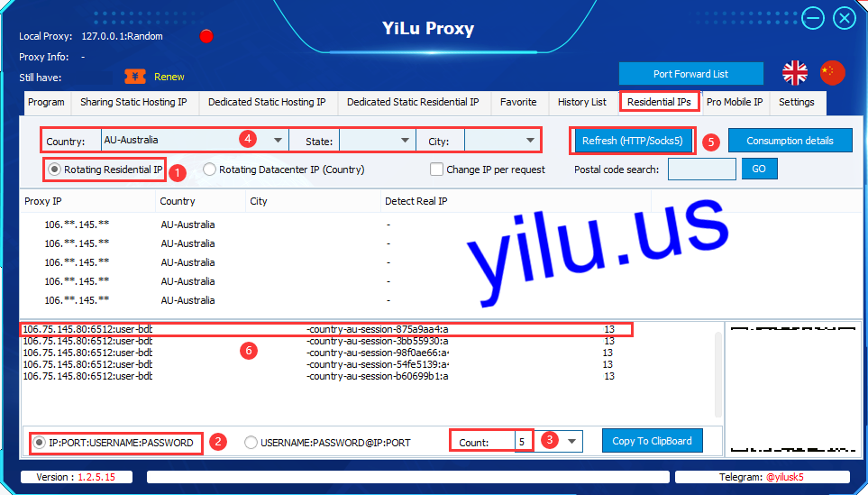This screenshot has height=495, width=868.
Task: Open Consumption details
Action: point(790,141)
